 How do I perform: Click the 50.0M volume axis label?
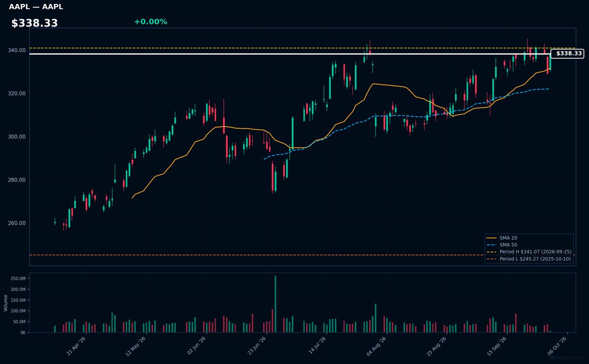coord(20,322)
